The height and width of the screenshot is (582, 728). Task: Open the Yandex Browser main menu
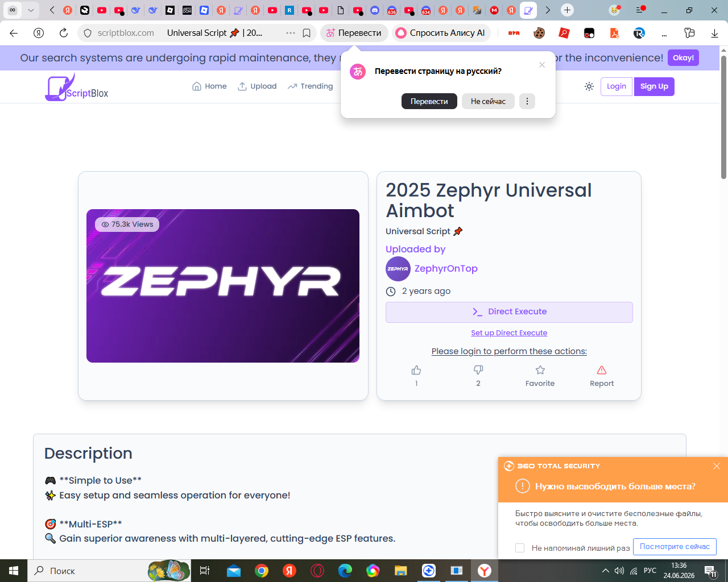click(640, 10)
